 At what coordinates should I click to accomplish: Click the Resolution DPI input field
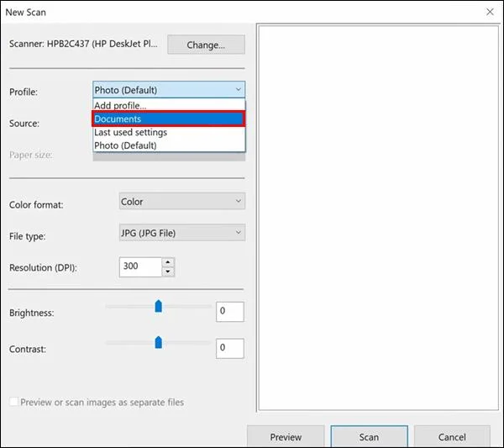(140, 266)
